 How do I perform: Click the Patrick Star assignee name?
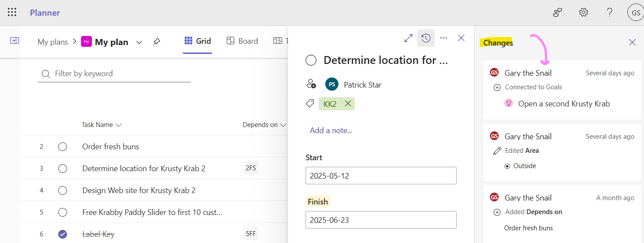tap(362, 85)
